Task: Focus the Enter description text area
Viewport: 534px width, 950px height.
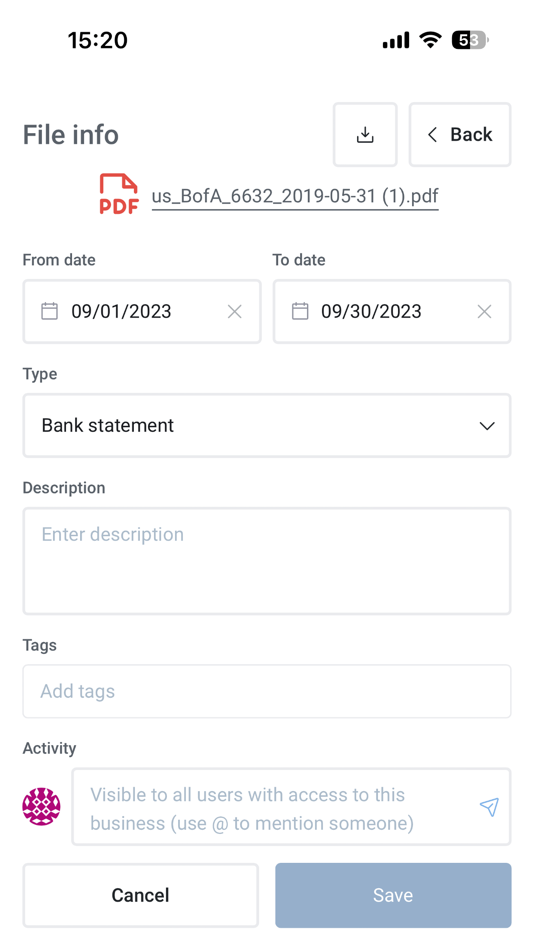Action: [267, 561]
